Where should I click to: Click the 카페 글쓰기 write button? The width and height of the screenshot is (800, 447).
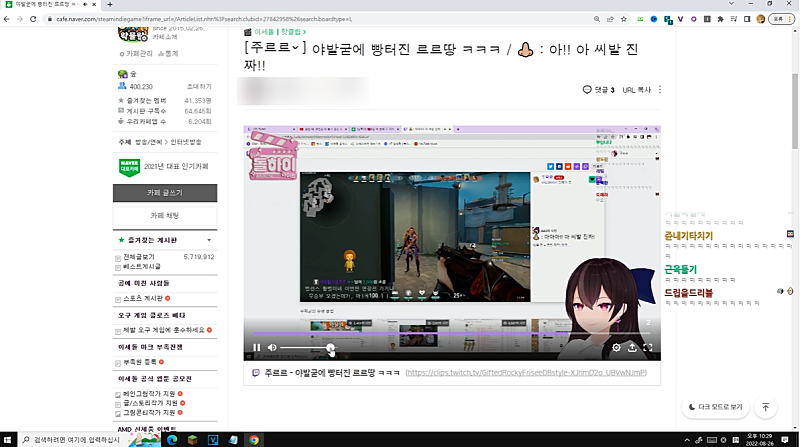[x=165, y=193]
